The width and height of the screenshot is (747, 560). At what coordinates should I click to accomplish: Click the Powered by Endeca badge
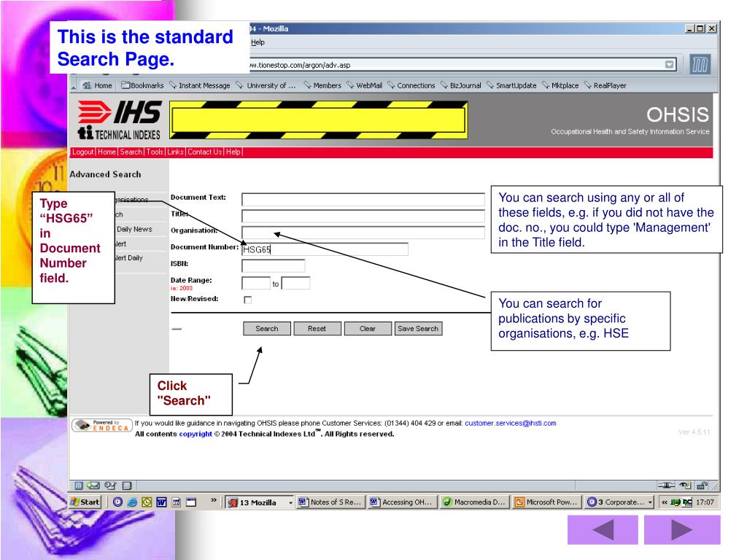tap(102, 425)
